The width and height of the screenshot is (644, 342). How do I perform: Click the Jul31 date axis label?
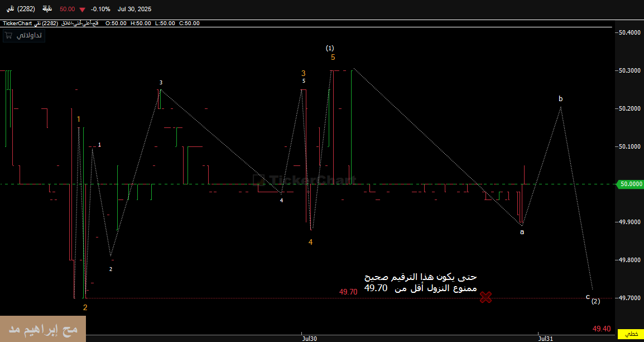545,339
